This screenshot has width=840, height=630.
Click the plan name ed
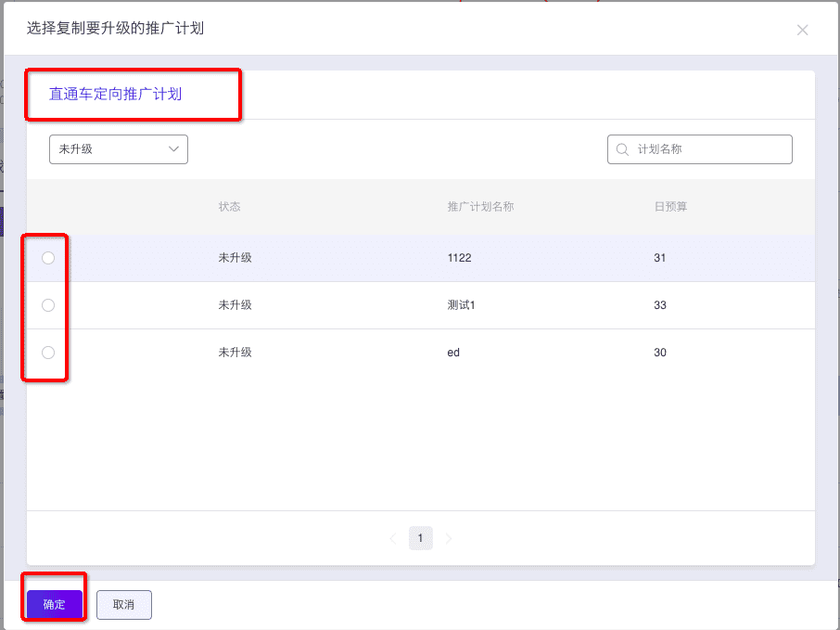click(x=453, y=353)
